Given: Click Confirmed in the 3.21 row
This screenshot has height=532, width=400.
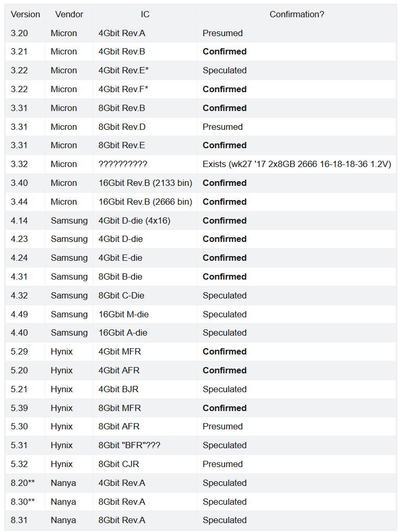Looking at the screenshot, I should (x=225, y=51).
